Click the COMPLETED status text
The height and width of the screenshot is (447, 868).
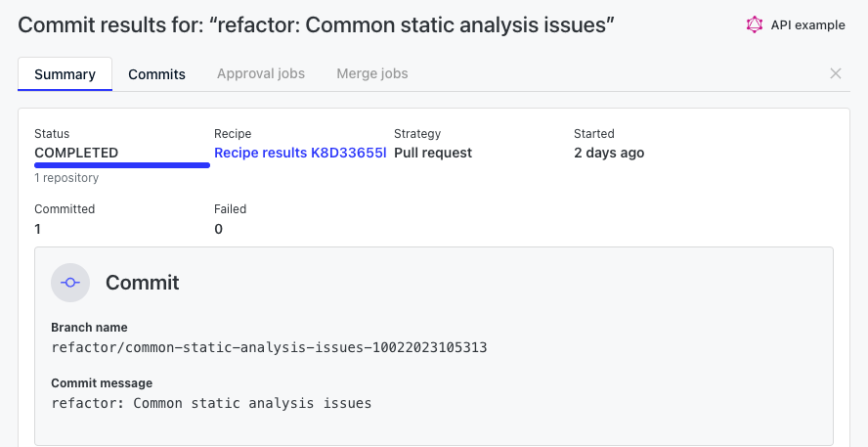(x=76, y=153)
